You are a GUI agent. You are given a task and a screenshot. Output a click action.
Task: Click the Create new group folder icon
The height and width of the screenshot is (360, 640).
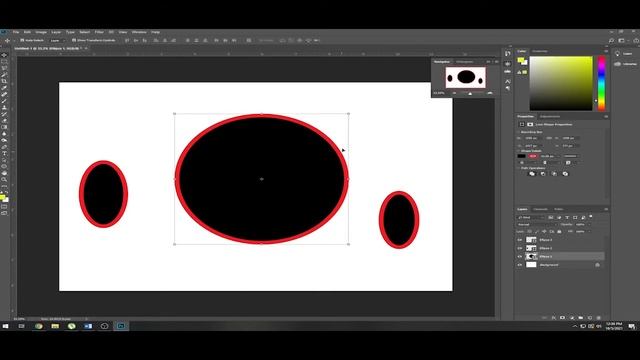581,318
